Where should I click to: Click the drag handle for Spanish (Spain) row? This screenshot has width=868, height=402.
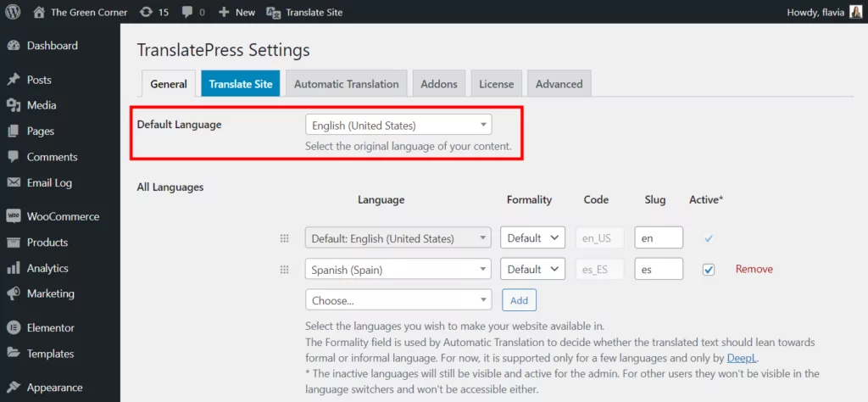(x=285, y=270)
